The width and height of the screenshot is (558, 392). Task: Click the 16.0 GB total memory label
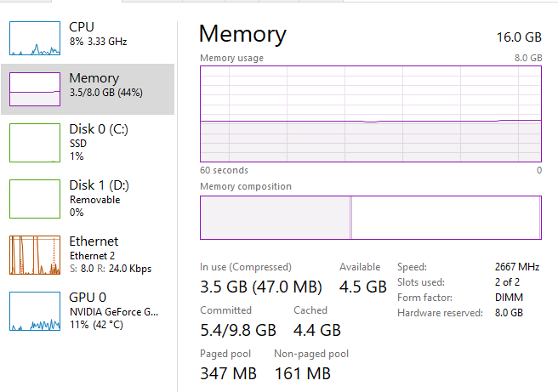519,37
